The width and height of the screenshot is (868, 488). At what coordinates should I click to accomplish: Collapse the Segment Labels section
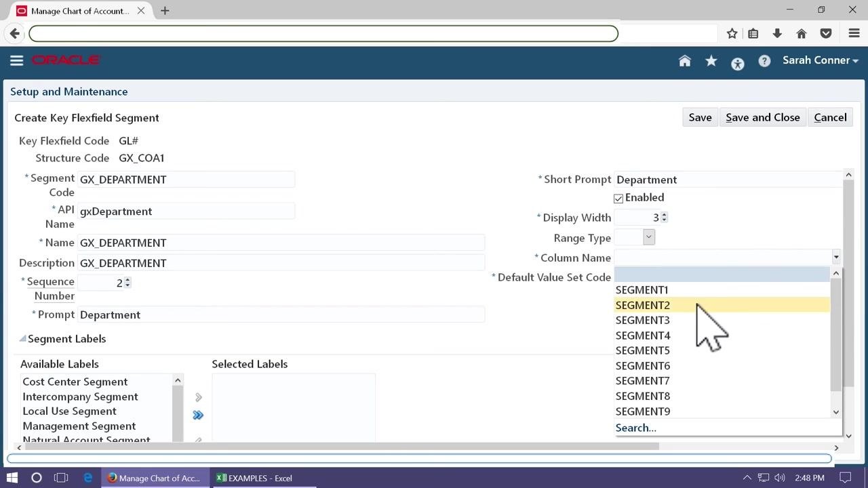[22, 339]
